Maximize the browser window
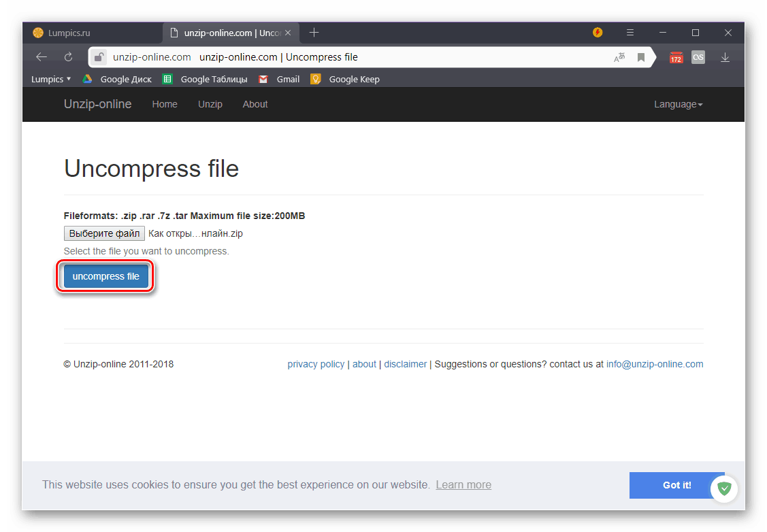This screenshot has width=767, height=532. click(696, 33)
